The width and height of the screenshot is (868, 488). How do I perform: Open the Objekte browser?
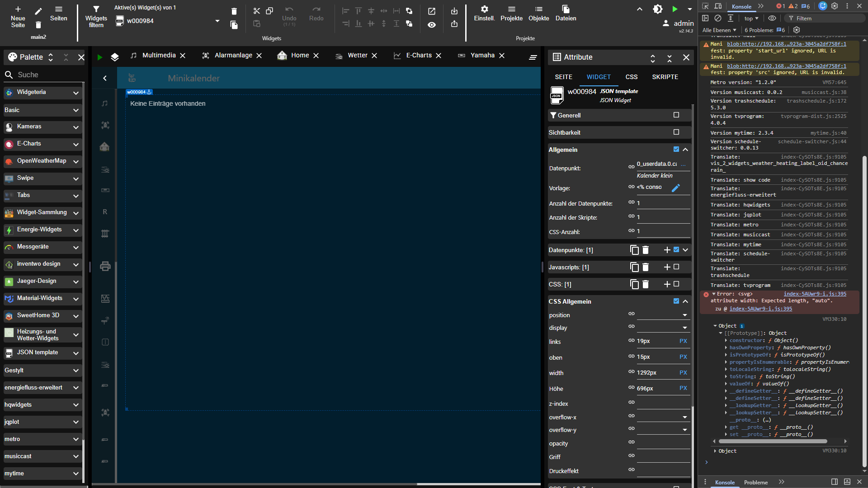538,13
